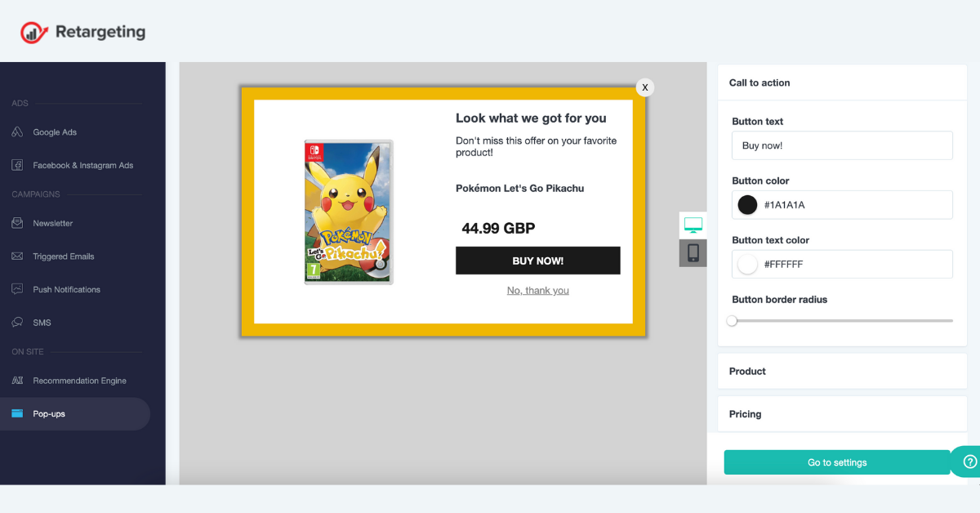Click the SMS chat bubble icon
This screenshot has width=980, height=513.
pyautogui.click(x=17, y=323)
